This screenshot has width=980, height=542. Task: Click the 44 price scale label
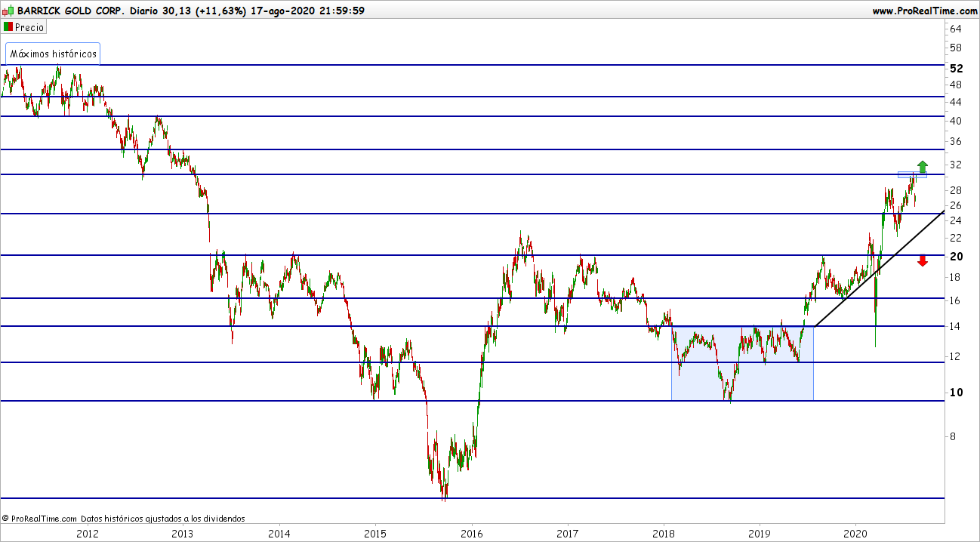[955, 102]
